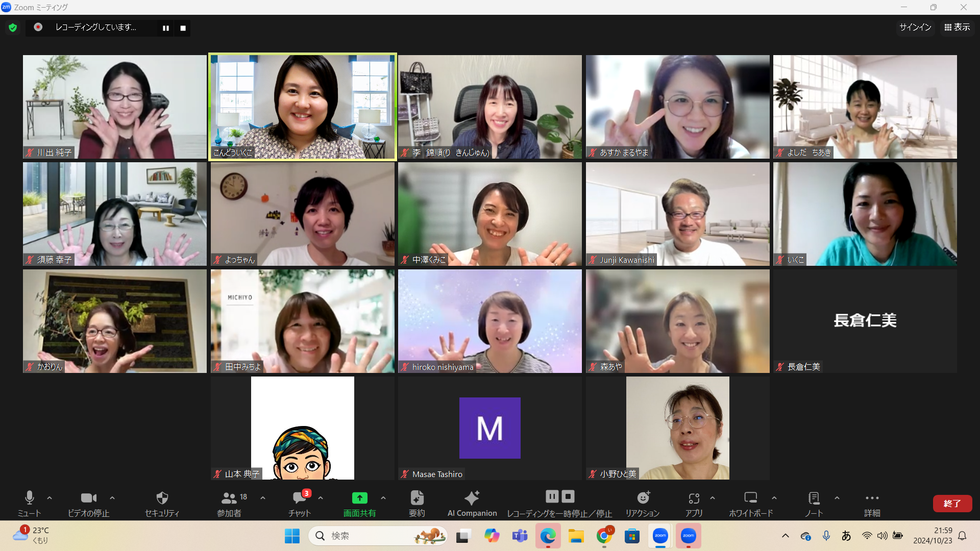The height and width of the screenshot is (551, 980).
Task: Click the taskbar search box (検索)
Action: (378, 536)
